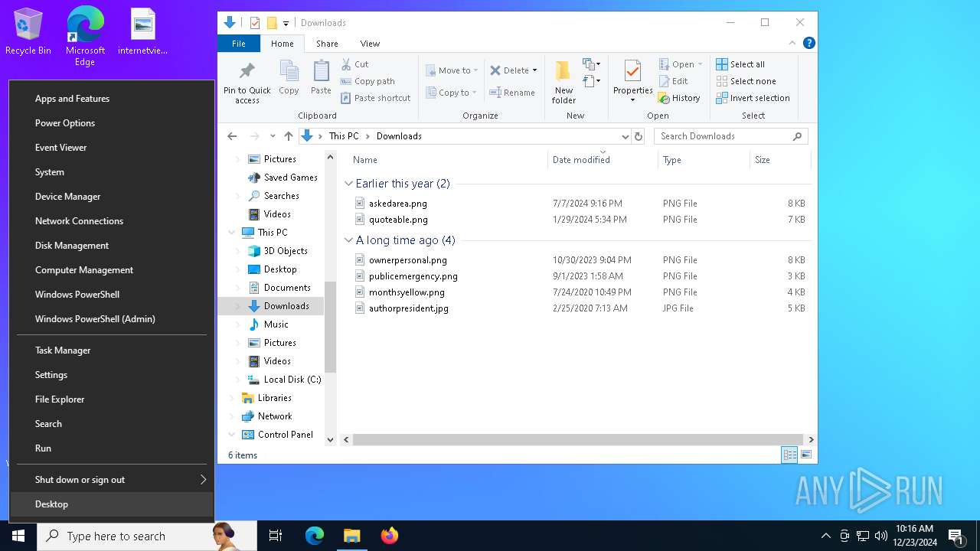Viewport: 980px width, 551px height.
Task: Expand Local Disk (C:) tree node
Action: (238, 380)
